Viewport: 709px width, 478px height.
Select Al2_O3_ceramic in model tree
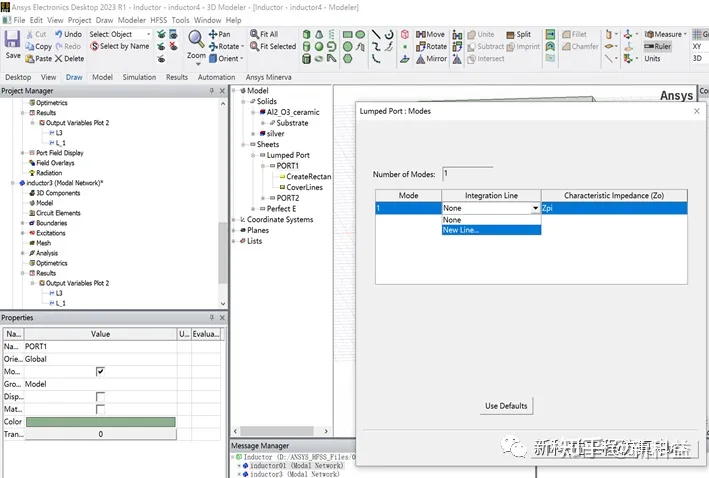293,112
